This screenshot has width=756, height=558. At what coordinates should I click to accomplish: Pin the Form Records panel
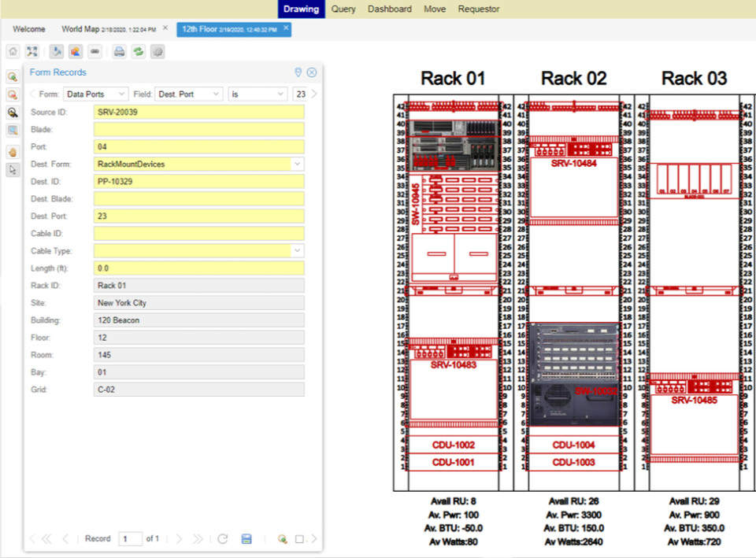(298, 72)
